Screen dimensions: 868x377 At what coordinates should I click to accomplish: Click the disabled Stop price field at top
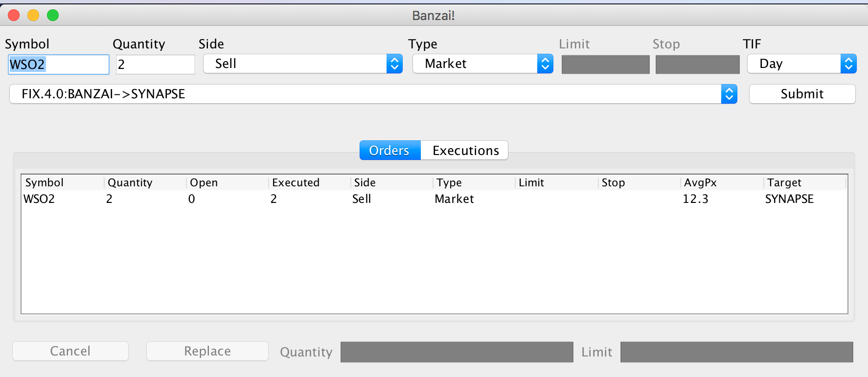pyautogui.click(x=698, y=65)
